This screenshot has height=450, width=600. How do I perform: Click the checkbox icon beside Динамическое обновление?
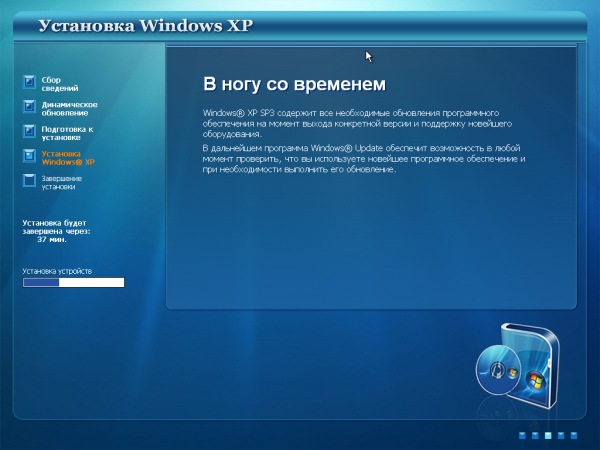coord(28,108)
